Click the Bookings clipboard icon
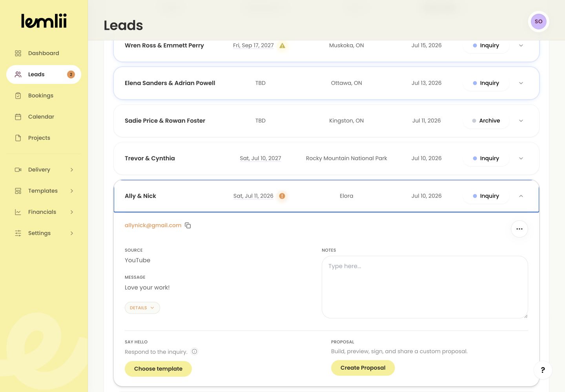Screen dimensions: 565x392 18,96
